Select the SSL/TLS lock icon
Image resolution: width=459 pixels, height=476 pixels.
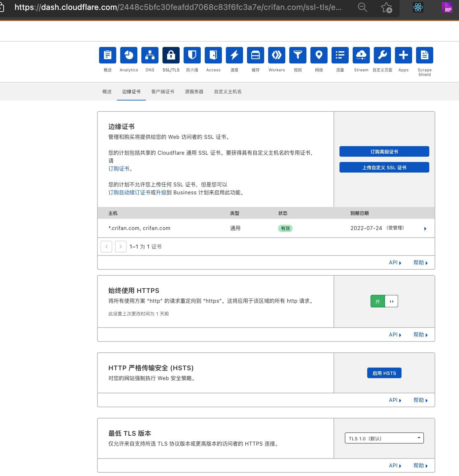(x=171, y=55)
